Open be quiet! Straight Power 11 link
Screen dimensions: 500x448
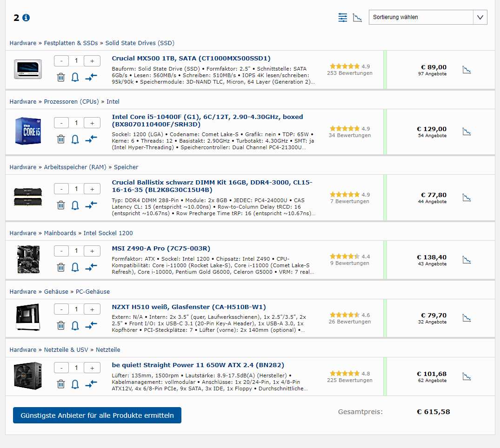click(x=198, y=365)
